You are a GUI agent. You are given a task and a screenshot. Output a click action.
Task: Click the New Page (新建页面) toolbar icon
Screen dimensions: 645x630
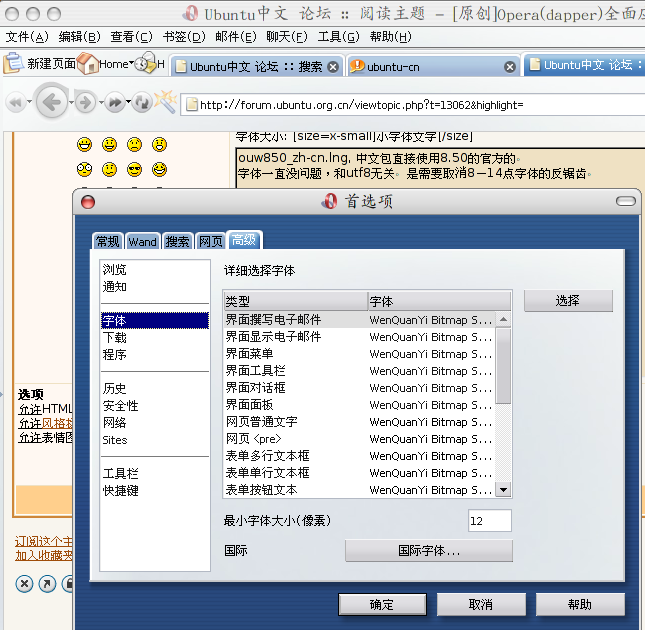[x=12, y=63]
